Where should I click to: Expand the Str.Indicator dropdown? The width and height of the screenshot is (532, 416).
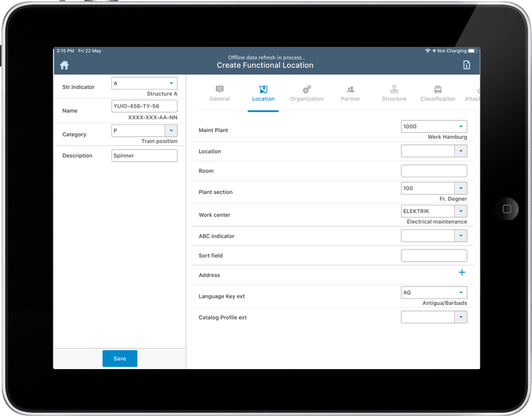171,83
